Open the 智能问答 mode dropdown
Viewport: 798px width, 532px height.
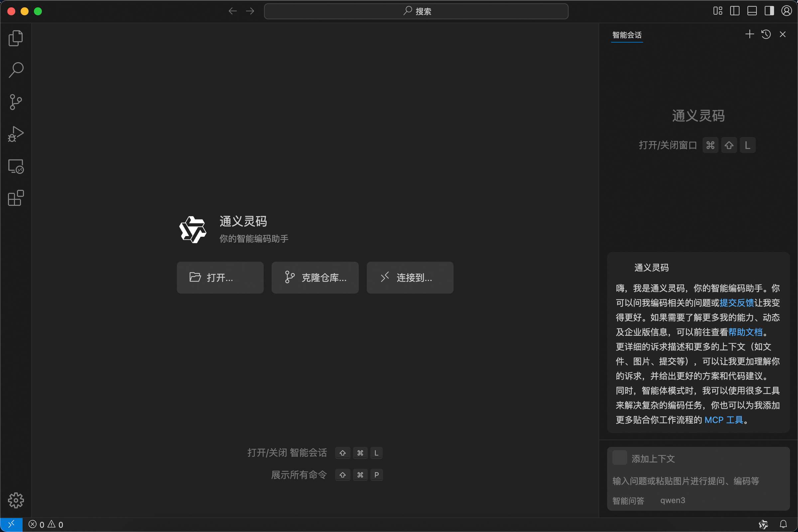[x=628, y=500]
